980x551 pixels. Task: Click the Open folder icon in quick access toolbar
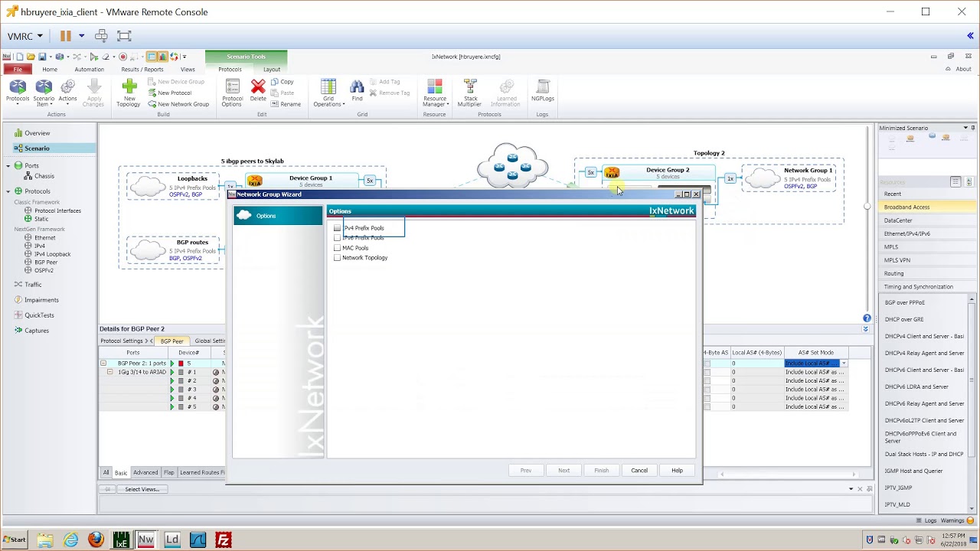(x=31, y=57)
